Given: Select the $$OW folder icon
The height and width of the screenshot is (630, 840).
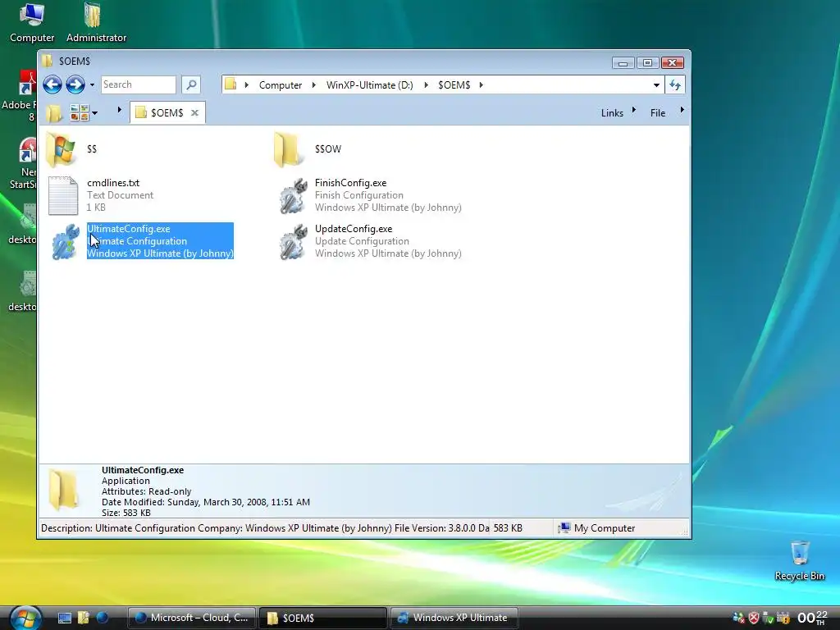Looking at the screenshot, I should [x=288, y=149].
